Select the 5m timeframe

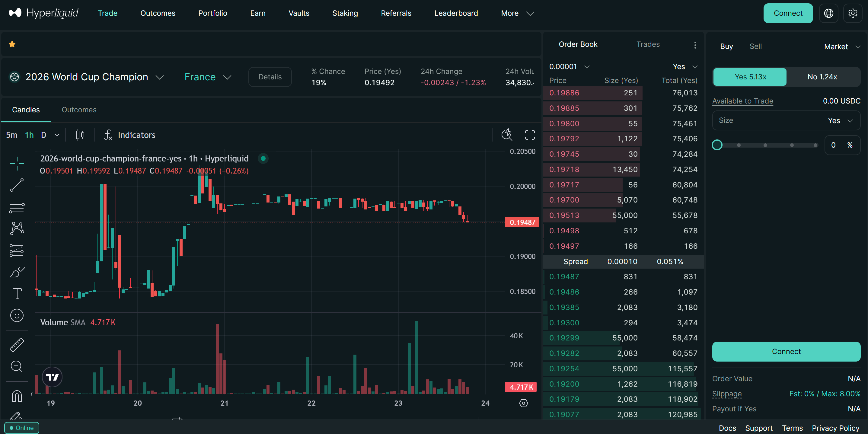pyautogui.click(x=12, y=135)
